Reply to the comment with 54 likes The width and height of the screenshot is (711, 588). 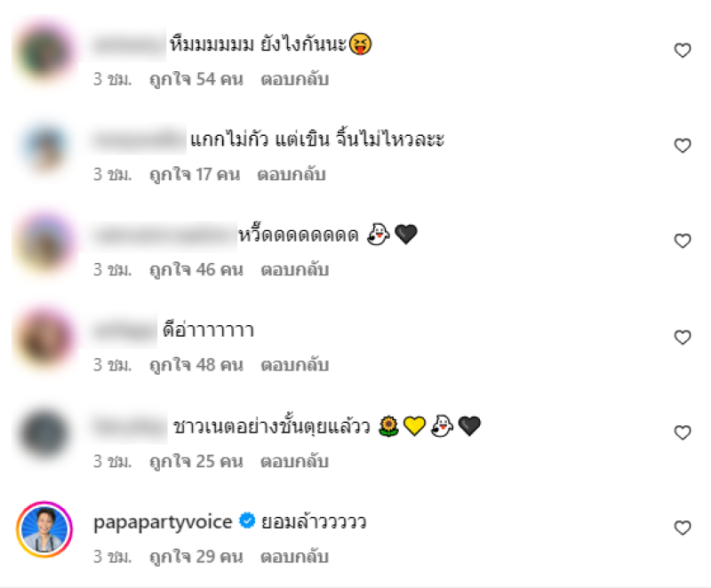(295, 79)
